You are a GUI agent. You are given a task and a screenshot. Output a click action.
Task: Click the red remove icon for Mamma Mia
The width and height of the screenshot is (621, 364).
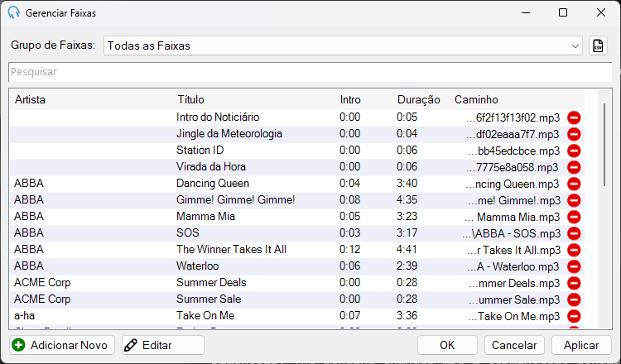pyautogui.click(x=574, y=218)
